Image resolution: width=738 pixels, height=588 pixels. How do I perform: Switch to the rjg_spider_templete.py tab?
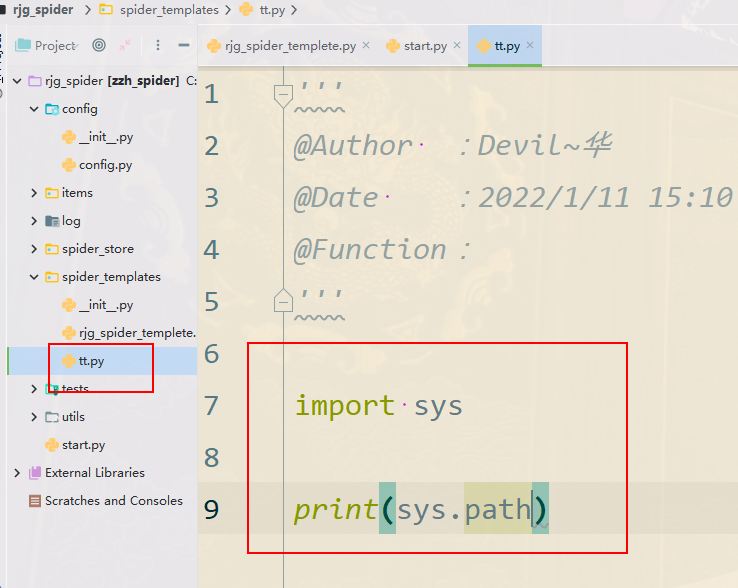coord(290,46)
